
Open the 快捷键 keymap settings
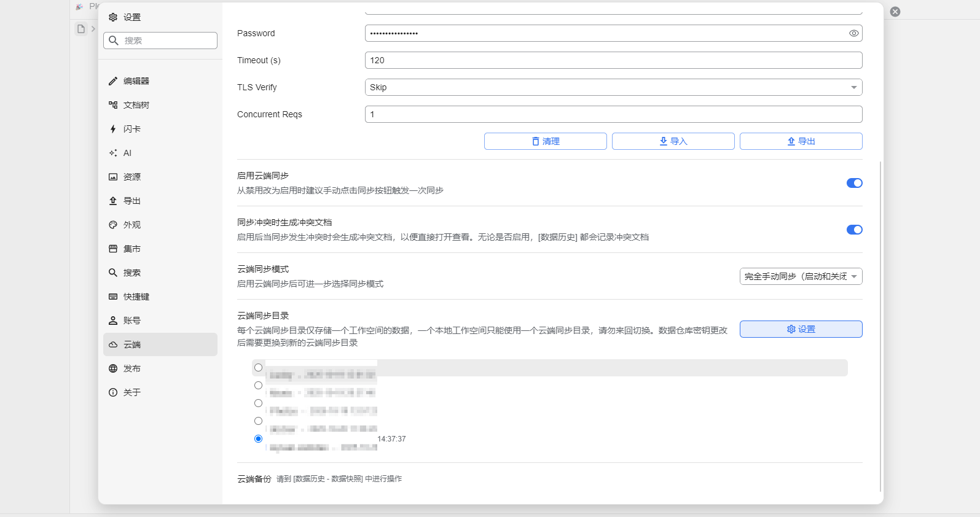tap(160, 297)
